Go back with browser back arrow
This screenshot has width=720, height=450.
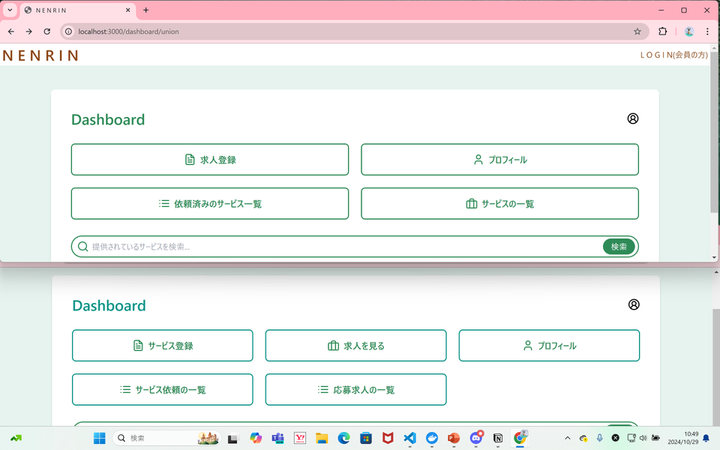pyautogui.click(x=11, y=31)
